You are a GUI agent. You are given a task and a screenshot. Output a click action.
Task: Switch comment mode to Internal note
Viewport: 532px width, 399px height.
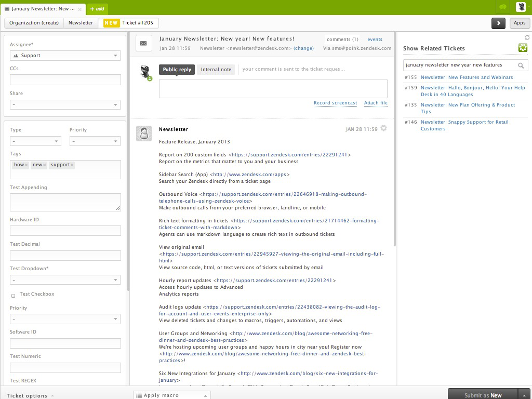[x=216, y=69]
